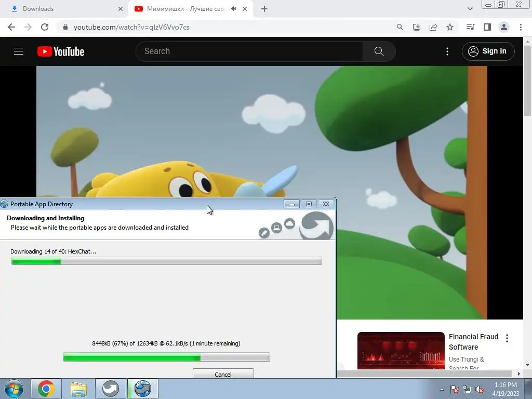Open PortableApps platform taskbar icon
The height and width of the screenshot is (399, 532).
(x=111, y=389)
